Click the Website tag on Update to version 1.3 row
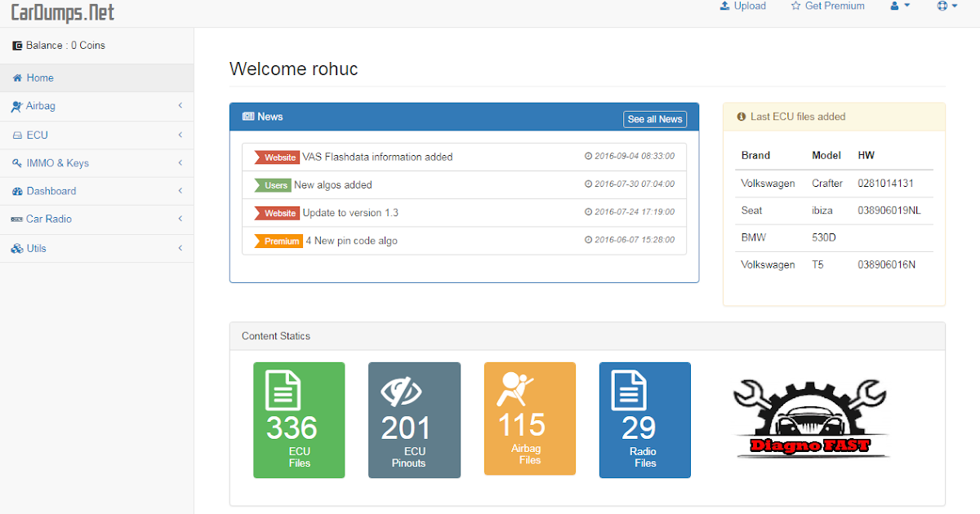 click(278, 213)
